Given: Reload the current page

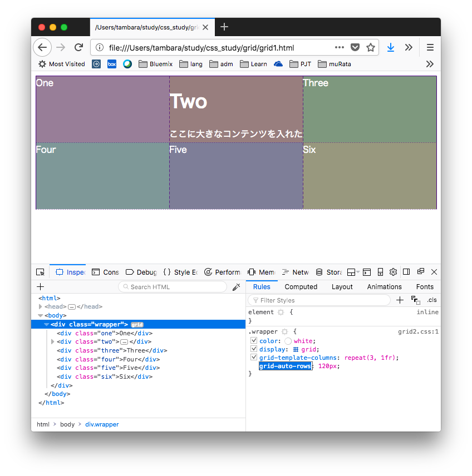Looking at the screenshot, I should pyautogui.click(x=78, y=47).
